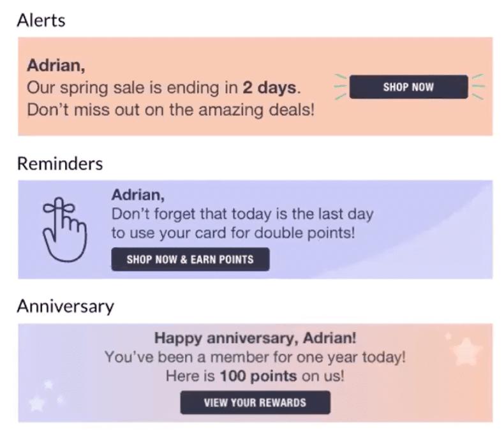Click 'Adrian,' greeting in the reminder banner
This screenshot has height=445, width=504.
pos(138,194)
